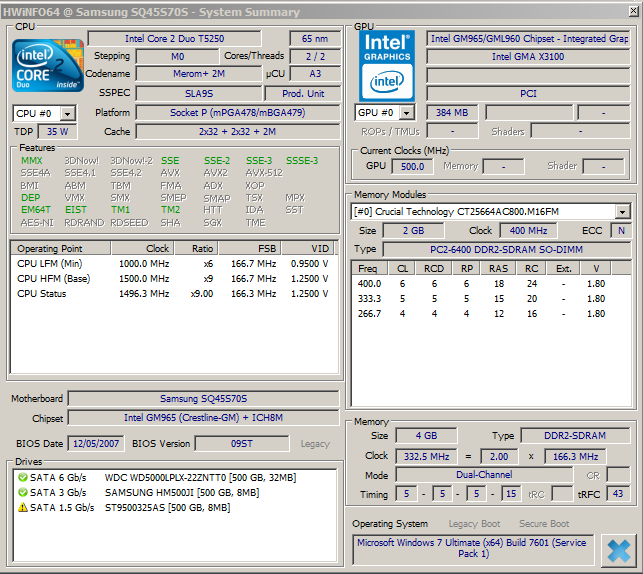Click the Merom+ 2M codename field

coord(199,74)
